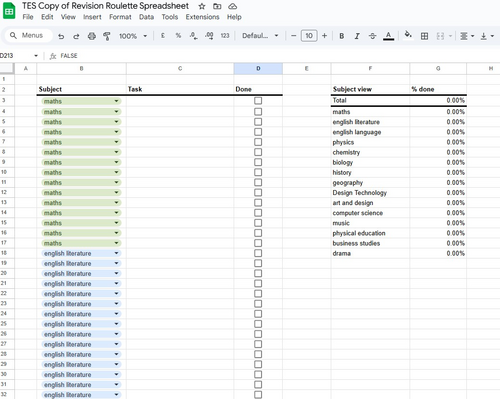The height and width of the screenshot is (399, 500).
Task: Open the maths dropdown in row 7
Action: pos(116,142)
